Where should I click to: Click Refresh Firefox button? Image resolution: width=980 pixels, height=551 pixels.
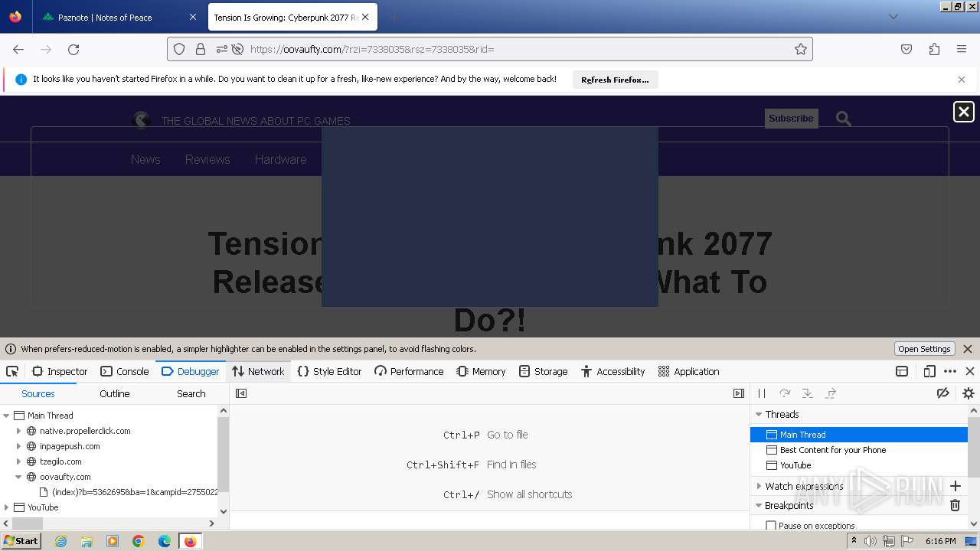pos(615,80)
